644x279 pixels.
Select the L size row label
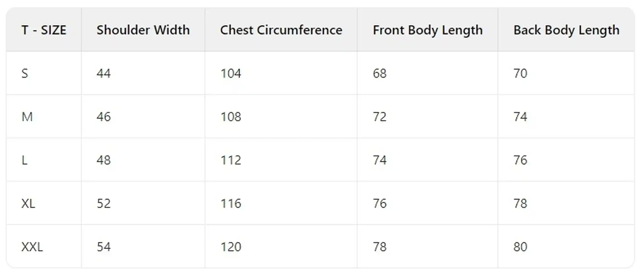[25, 160]
